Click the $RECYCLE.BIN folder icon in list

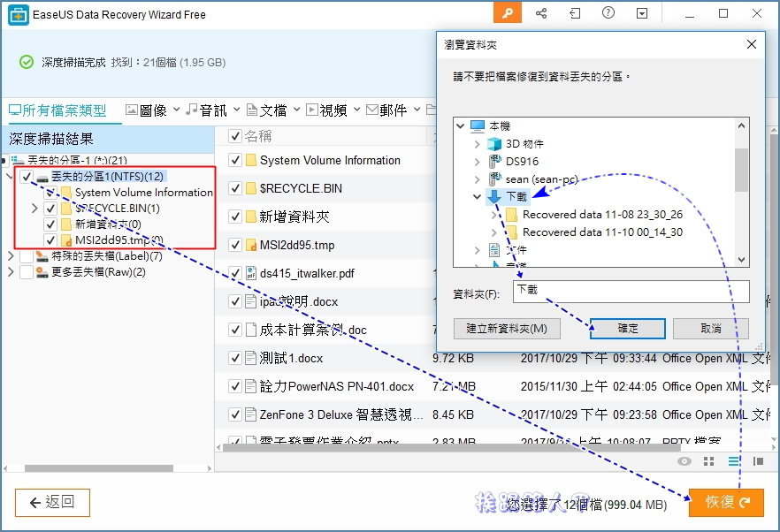point(251,188)
